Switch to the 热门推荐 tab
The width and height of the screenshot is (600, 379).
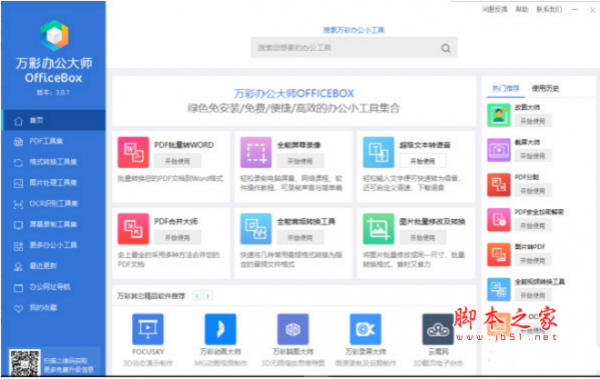click(x=506, y=88)
